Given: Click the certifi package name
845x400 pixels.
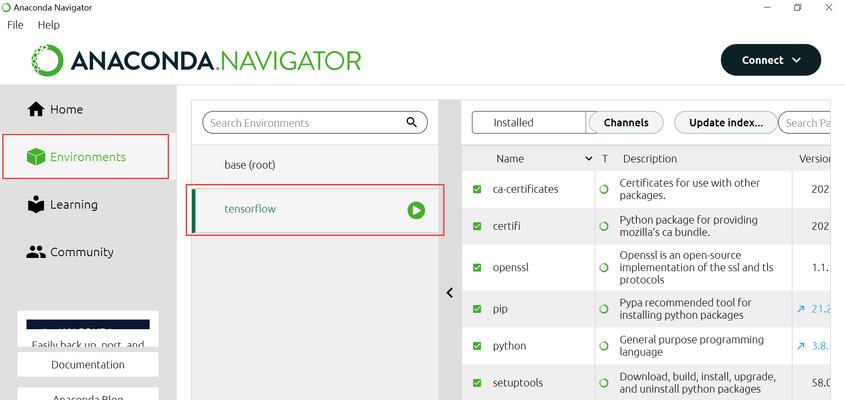Looking at the screenshot, I should pos(505,226).
